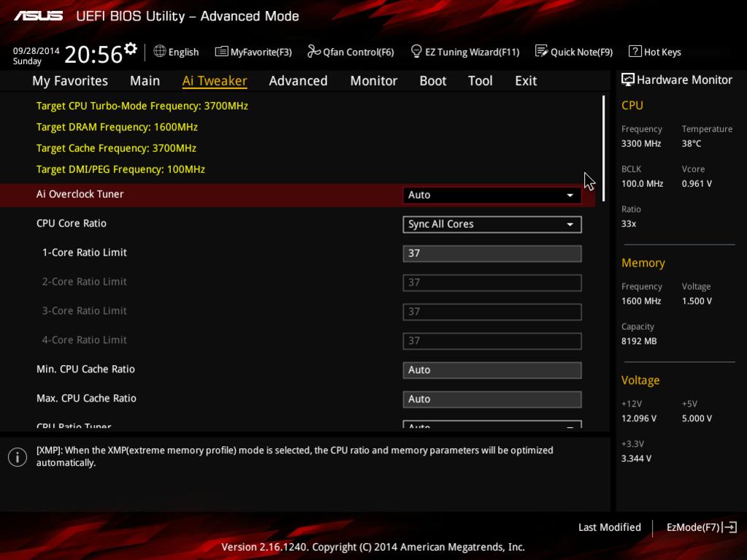Click the 4-Core Ratio Limit field
747x560 pixels.
coord(491,340)
